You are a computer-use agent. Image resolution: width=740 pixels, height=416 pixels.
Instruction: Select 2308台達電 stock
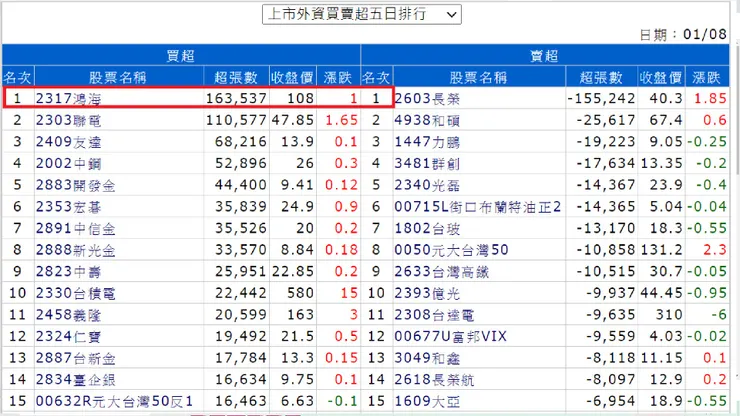434,315
